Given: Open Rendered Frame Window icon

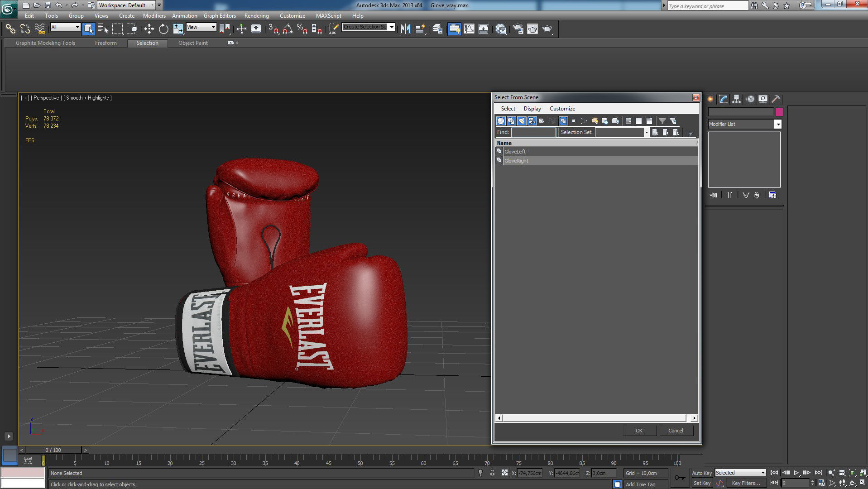Looking at the screenshot, I should coord(532,29).
